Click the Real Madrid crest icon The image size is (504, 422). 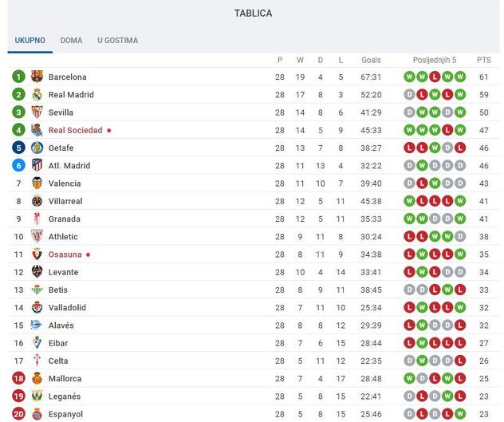(x=37, y=95)
